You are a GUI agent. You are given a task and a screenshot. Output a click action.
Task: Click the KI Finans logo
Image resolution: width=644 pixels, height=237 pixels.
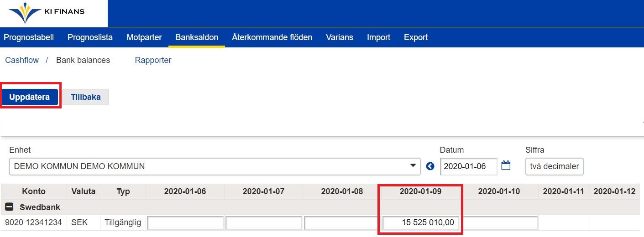pyautogui.click(x=46, y=13)
